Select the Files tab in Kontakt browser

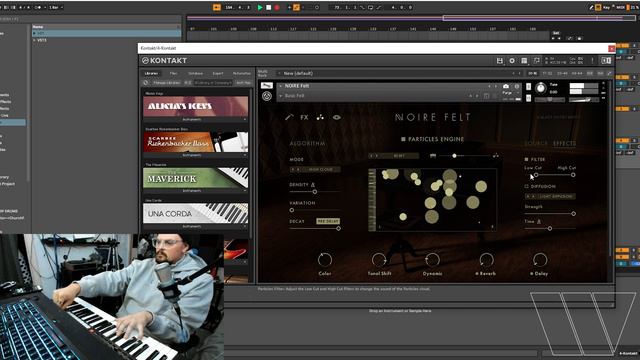pyautogui.click(x=173, y=73)
